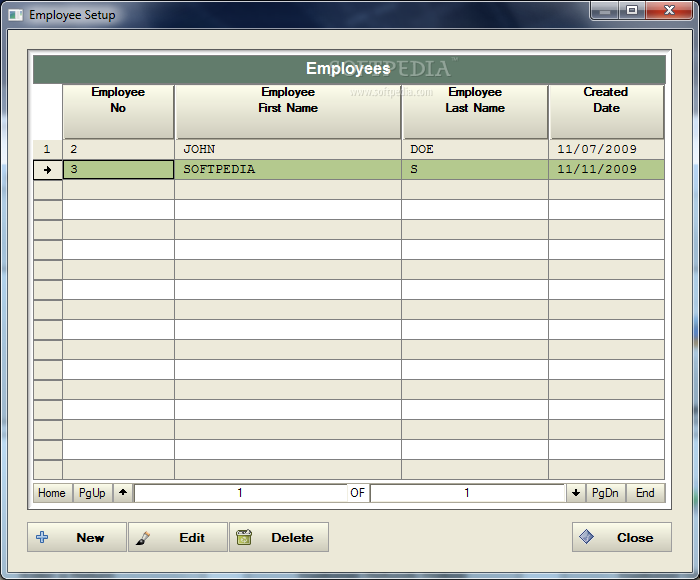The width and height of the screenshot is (700, 580).
Task: Go to previous page with PgUp
Action: [92, 493]
